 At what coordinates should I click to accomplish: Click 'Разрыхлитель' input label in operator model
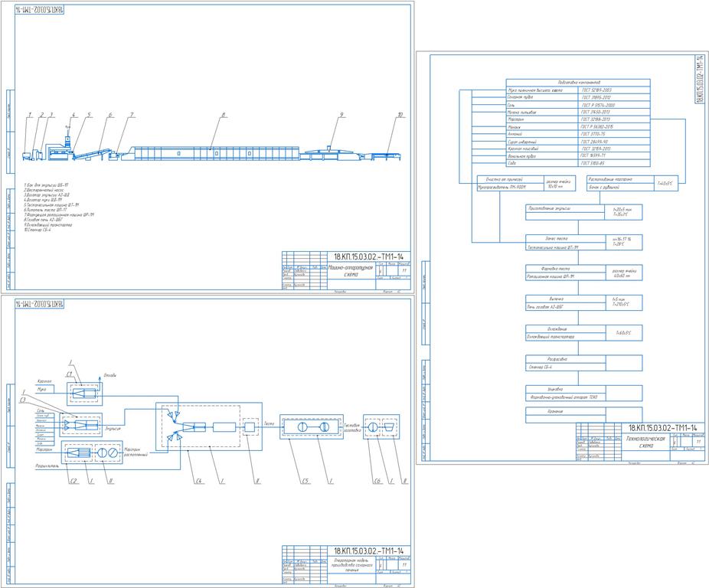[x=47, y=465]
